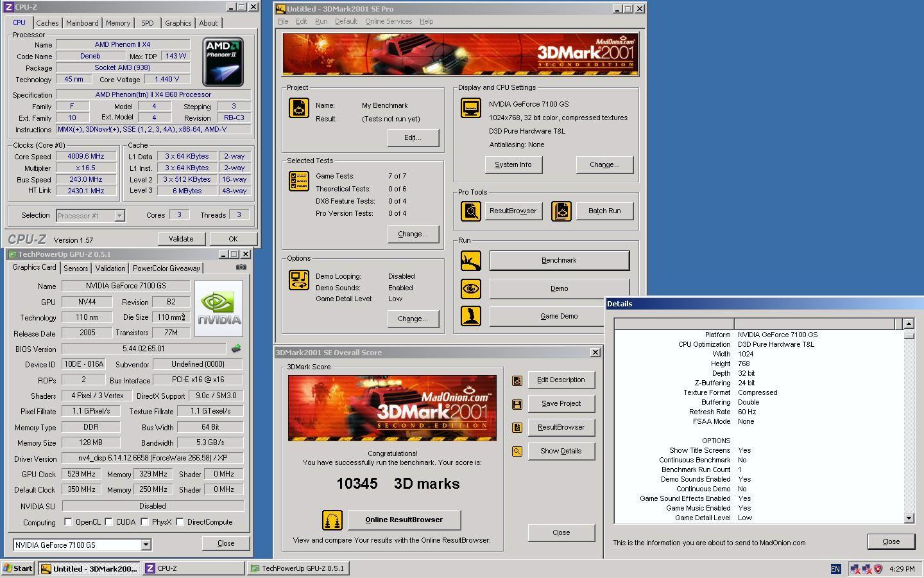This screenshot has width=924, height=578.
Task: Switch to the Sensors tab in GPU-Z
Action: 76,268
